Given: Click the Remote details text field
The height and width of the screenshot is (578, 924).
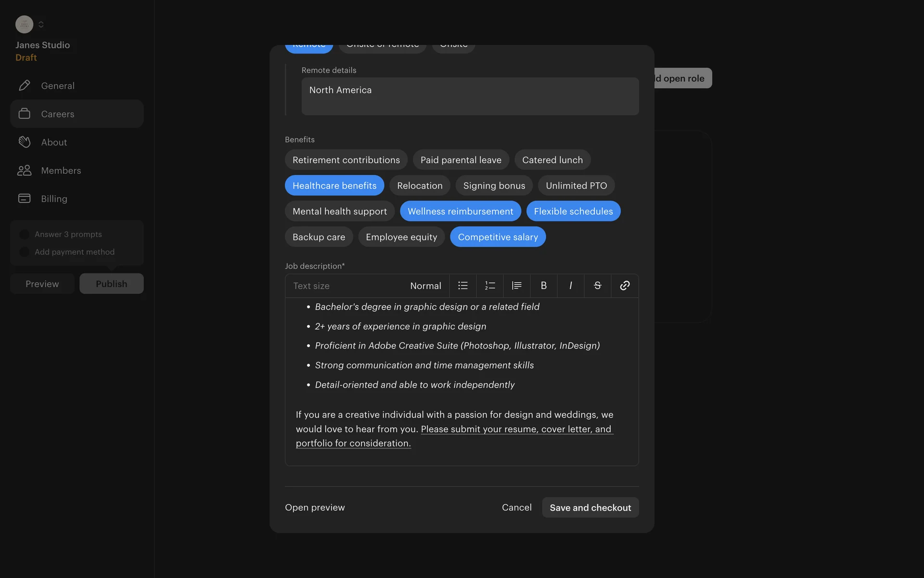Looking at the screenshot, I should 470,96.
